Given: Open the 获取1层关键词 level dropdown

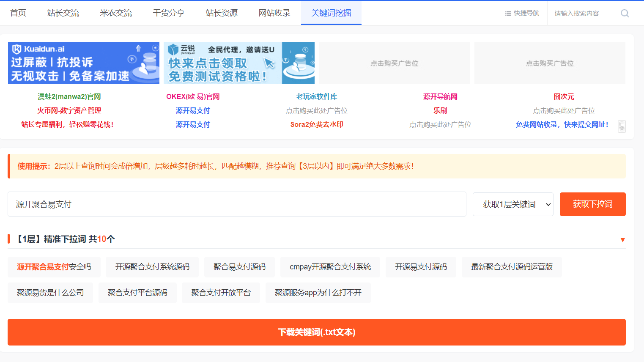Looking at the screenshot, I should (x=512, y=204).
